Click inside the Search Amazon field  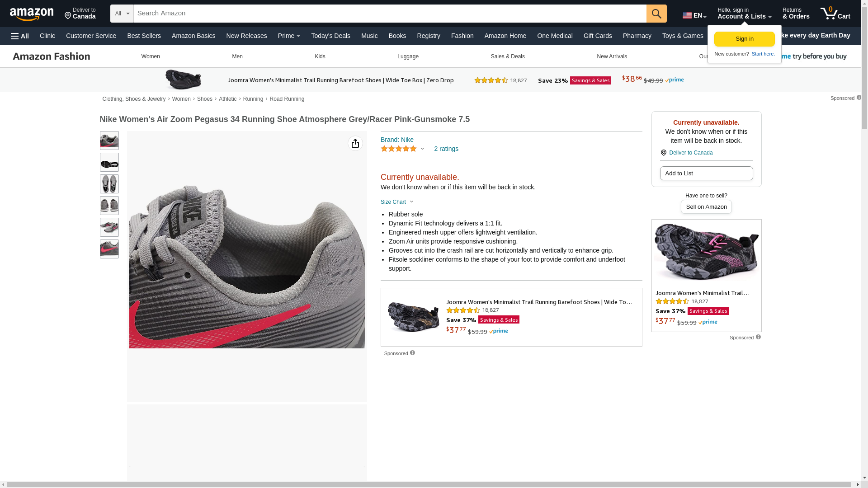click(390, 14)
